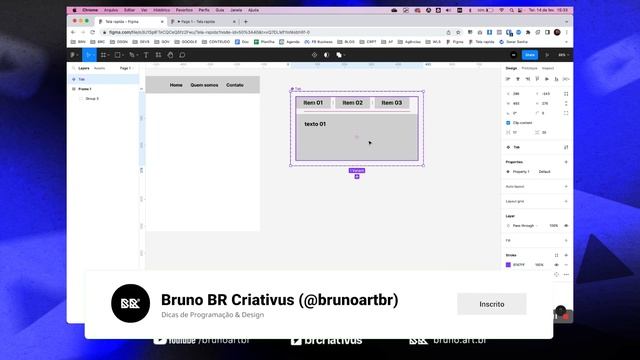
Task: Switch to the Design tab
Action: coord(511,68)
